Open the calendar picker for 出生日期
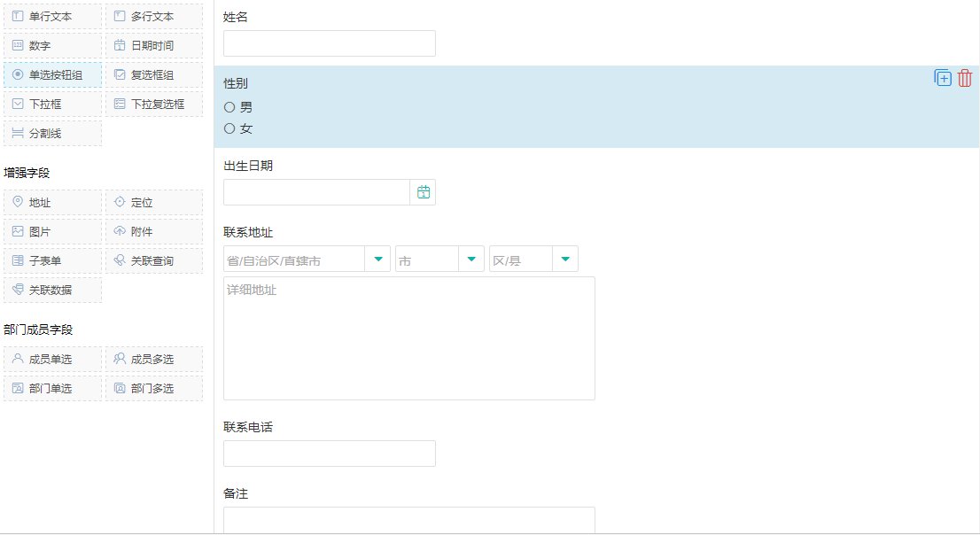Image resolution: width=980 pixels, height=535 pixels. click(424, 191)
